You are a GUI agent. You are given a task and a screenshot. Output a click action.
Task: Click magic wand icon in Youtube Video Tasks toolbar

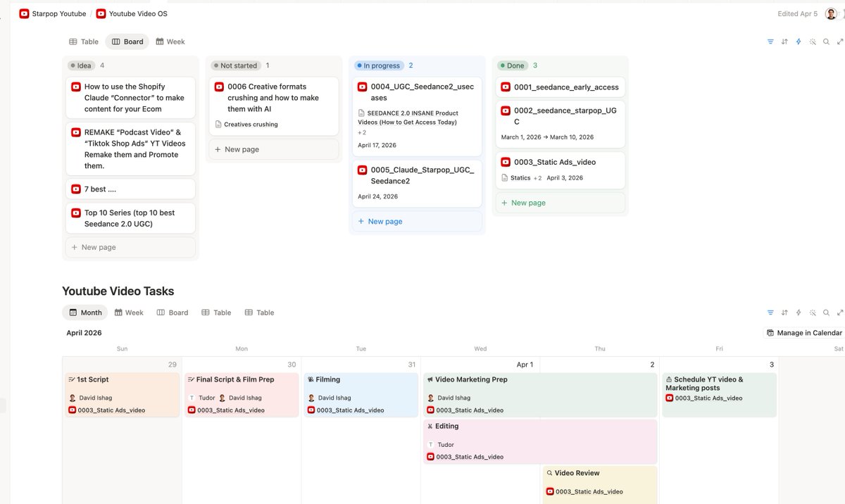[813, 313]
